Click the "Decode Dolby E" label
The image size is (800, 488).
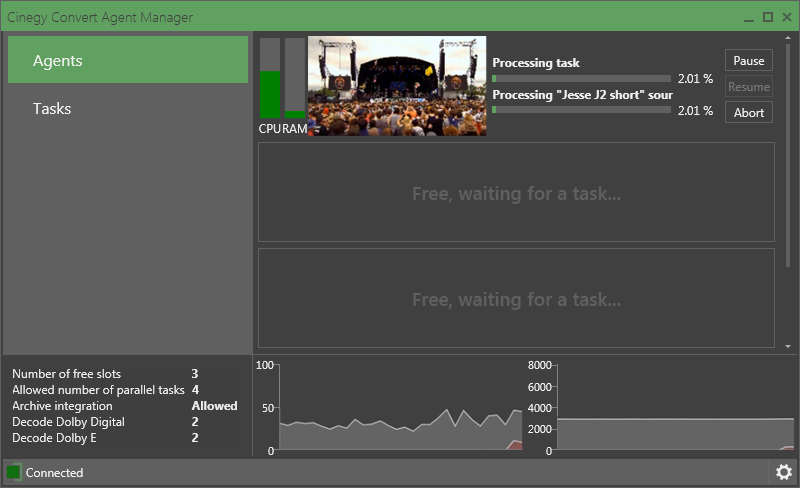(54, 437)
